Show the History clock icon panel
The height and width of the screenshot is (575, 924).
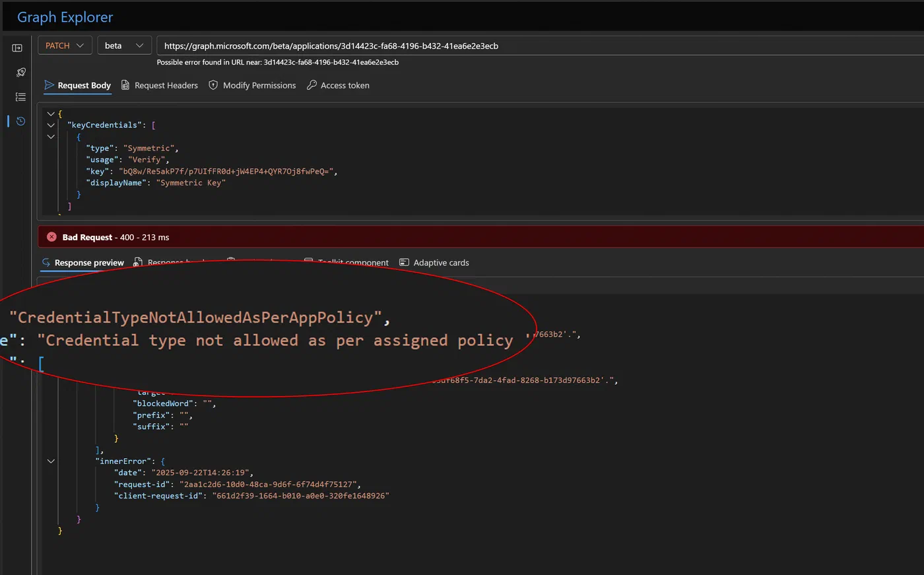(x=20, y=121)
